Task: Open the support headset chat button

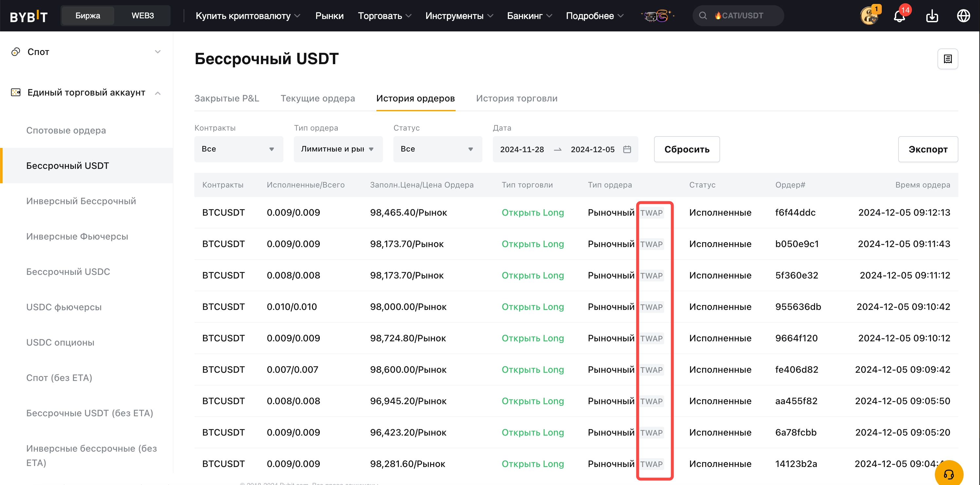Action: [949, 474]
